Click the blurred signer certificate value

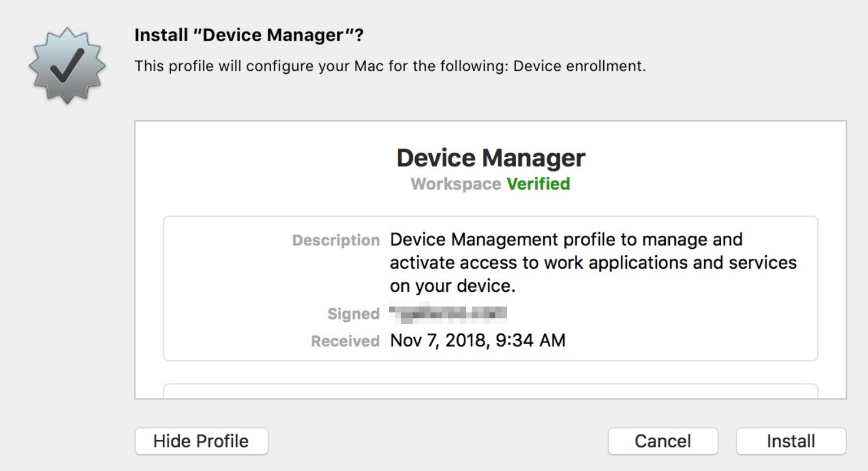pos(449,314)
